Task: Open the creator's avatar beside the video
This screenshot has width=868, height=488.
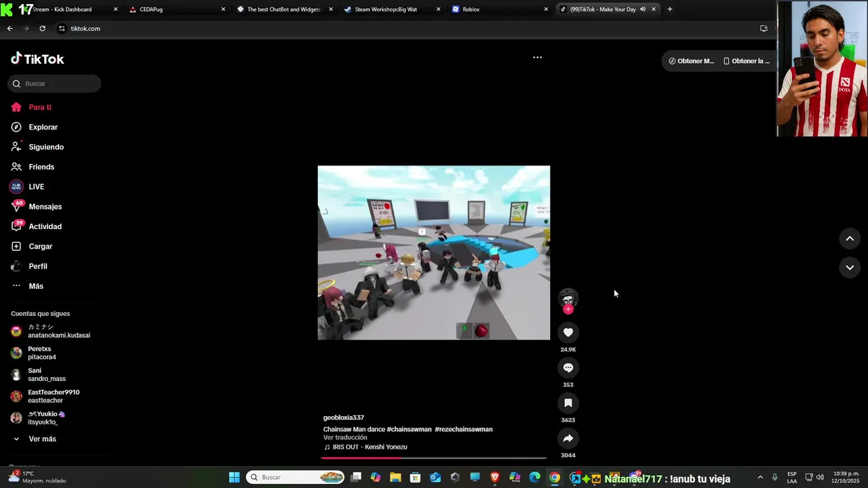Action: pyautogui.click(x=568, y=297)
